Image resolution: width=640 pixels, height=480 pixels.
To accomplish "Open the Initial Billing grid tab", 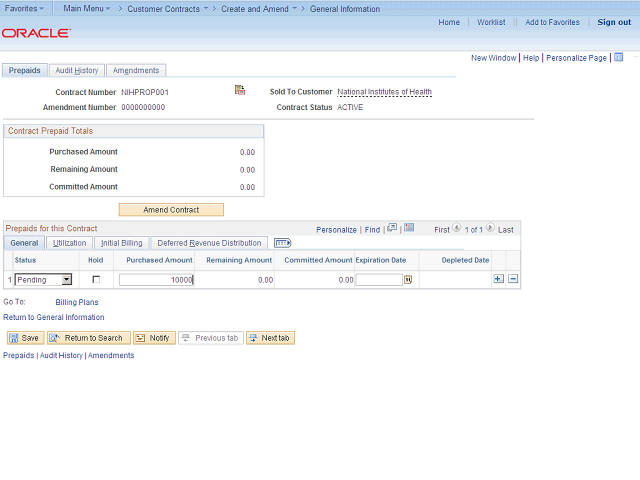I will [122, 243].
